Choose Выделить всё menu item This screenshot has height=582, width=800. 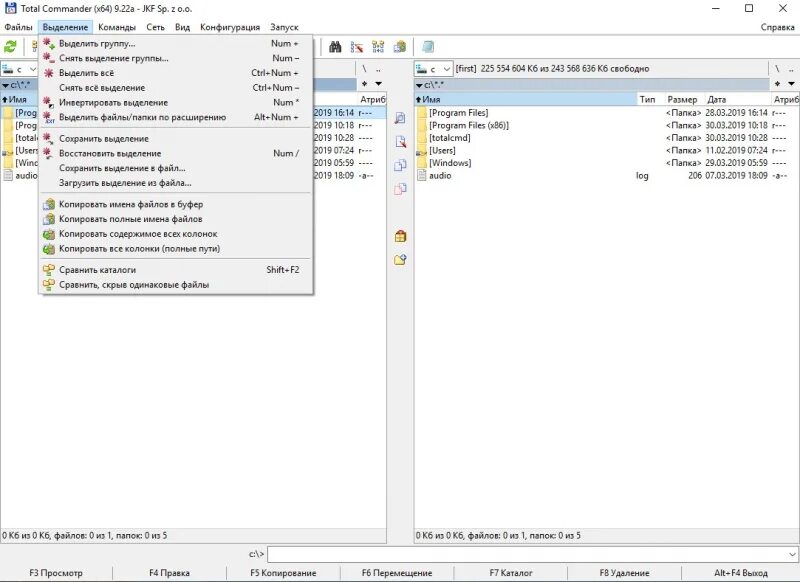point(176,73)
